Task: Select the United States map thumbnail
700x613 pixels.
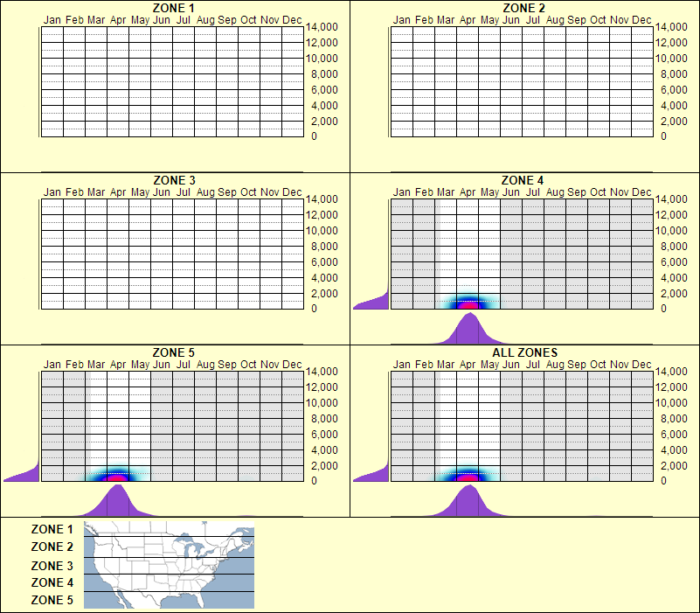Action: 168,566
